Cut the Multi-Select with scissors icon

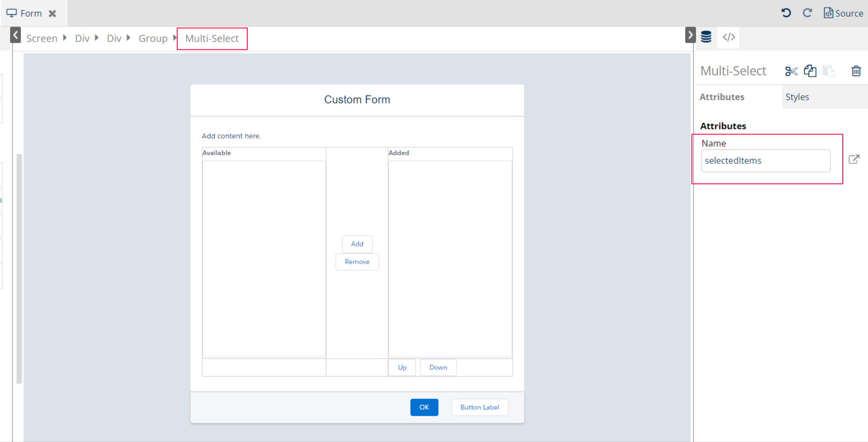tap(791, 71)
